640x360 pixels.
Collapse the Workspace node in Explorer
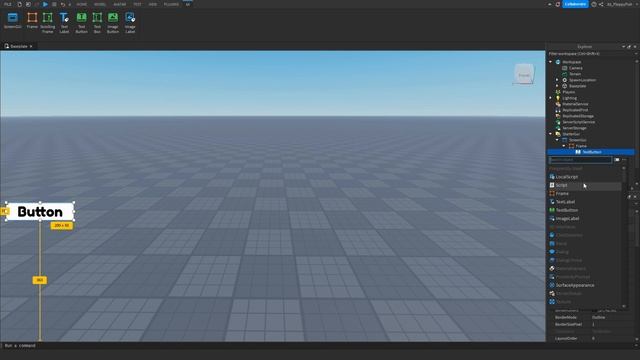click(x=550, y=62)
